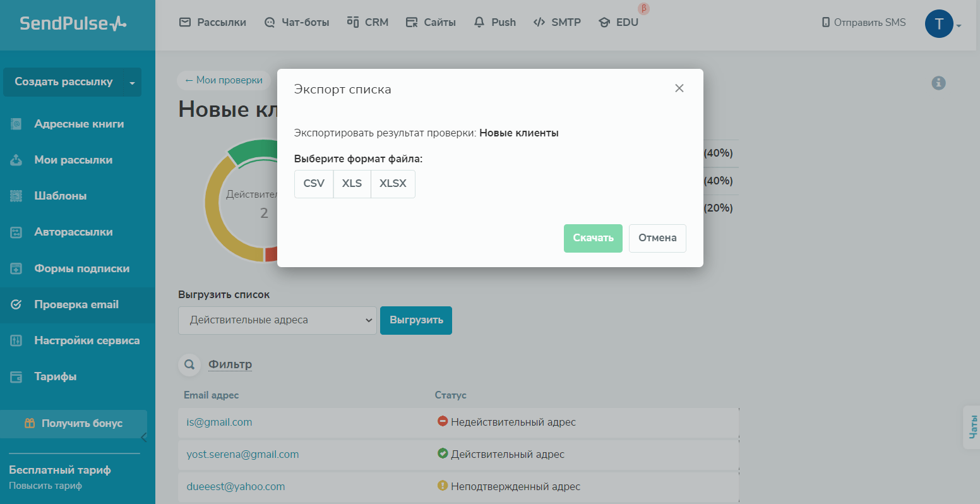Open the Чаты side tab
Image resolution: width=980 pixels, height=504 pixels.
tap(972, 428)
